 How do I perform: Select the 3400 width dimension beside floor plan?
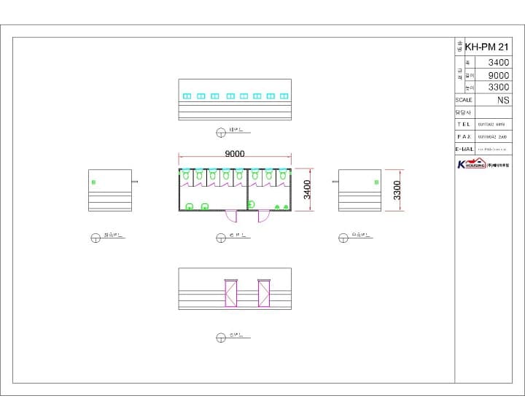pos(307,190)
